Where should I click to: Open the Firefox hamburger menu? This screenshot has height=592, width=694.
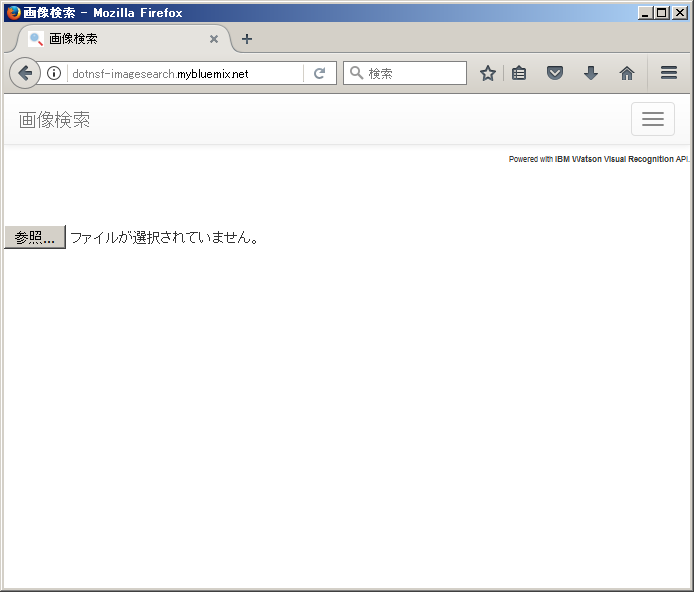[x=669, y=73]
